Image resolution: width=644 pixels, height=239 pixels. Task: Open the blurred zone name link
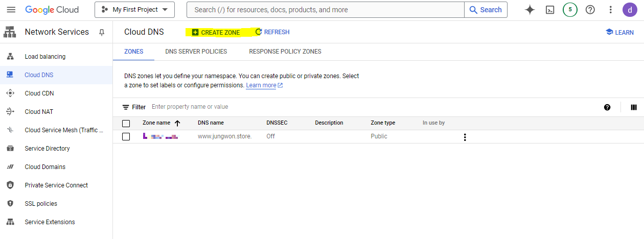coord(160,136)
